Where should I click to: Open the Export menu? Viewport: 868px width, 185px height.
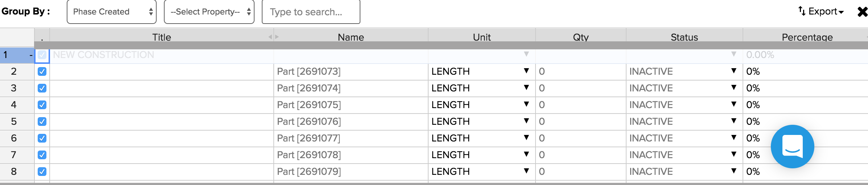tap(821, 12)
